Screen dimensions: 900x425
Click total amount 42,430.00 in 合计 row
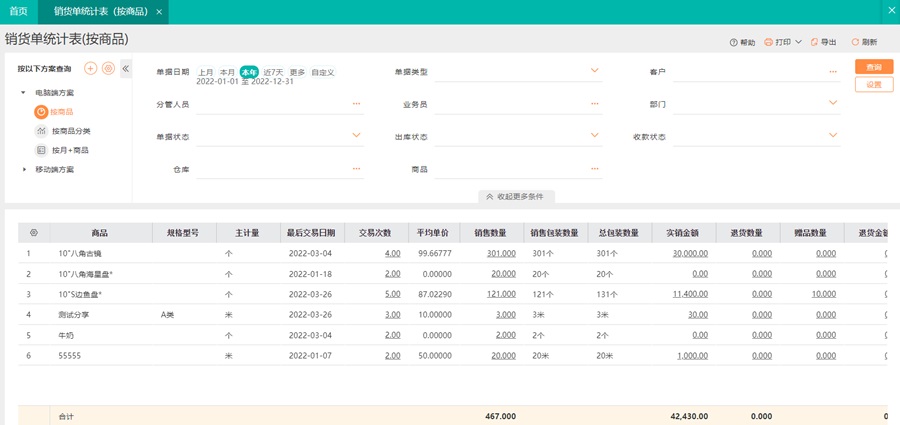point(690,416)
